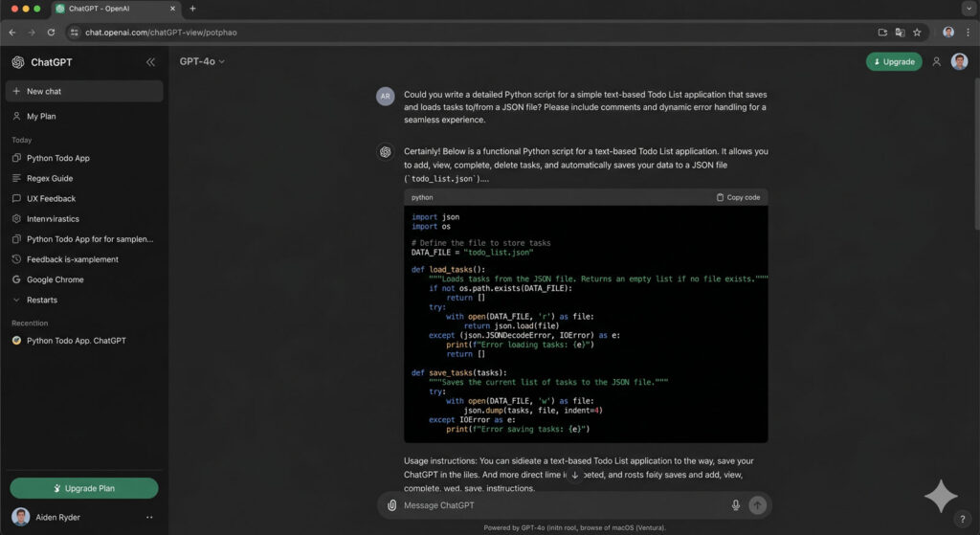Click the scroll-to-bottom arrow button
The image size is (980, 535).
click(x=575, y=475)
